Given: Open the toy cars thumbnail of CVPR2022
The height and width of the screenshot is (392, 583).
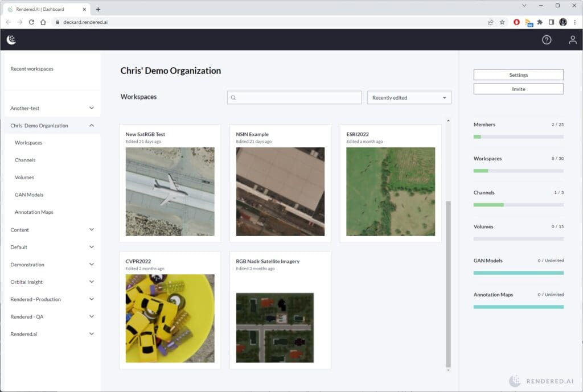Looking at the screenshot, I should pos(170,319).
